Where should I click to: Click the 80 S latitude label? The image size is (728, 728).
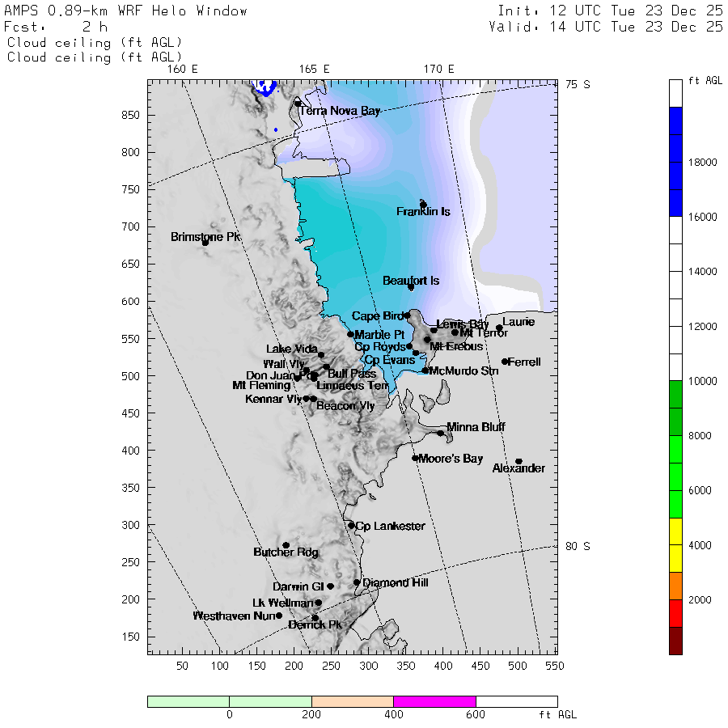tap(578, 547)
